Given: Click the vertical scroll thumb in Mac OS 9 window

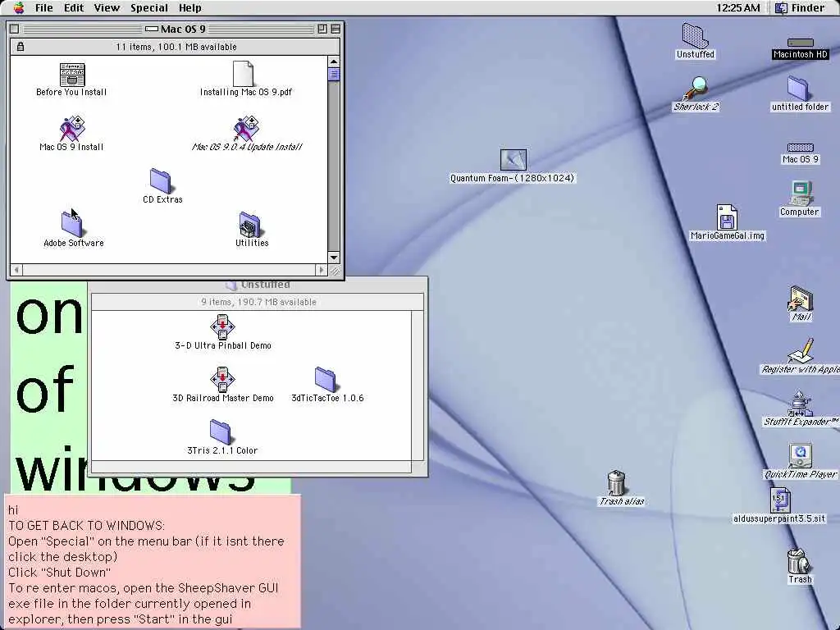Looking at the screenshot, I should pyautogui.click(x=333, y=75).
